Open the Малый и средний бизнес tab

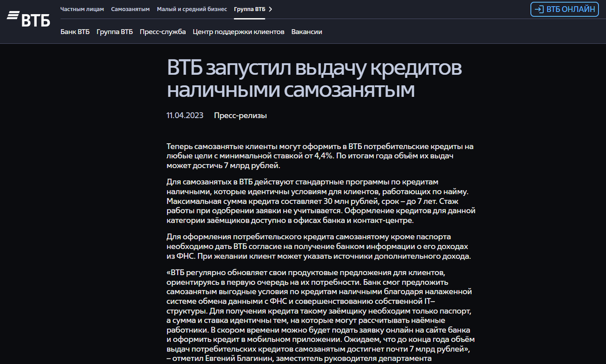(192, 9)
